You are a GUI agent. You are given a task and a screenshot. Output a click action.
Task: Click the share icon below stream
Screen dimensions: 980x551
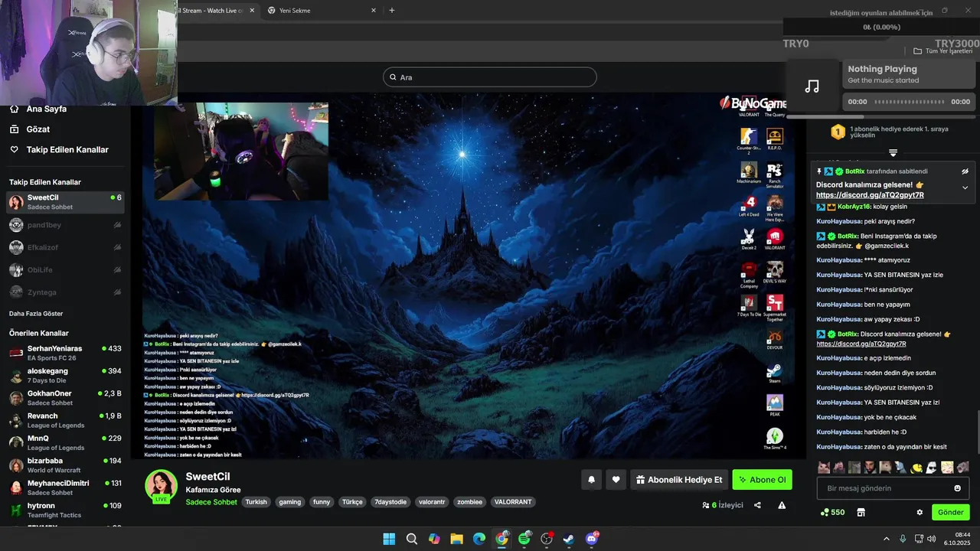pos(757,505)
